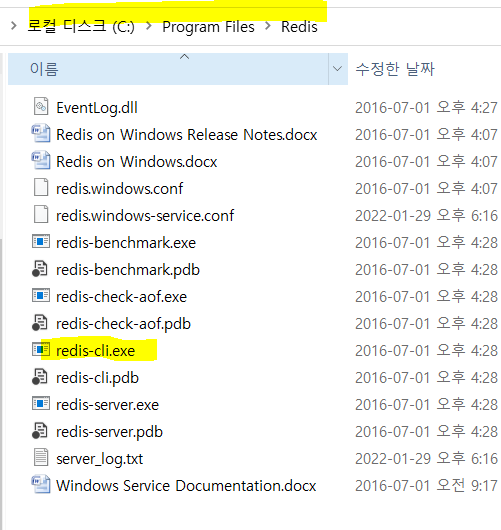Select the redis-server.pdb file name
The image size is (501, 530).
pyautogui.click(x=109, y=432)
